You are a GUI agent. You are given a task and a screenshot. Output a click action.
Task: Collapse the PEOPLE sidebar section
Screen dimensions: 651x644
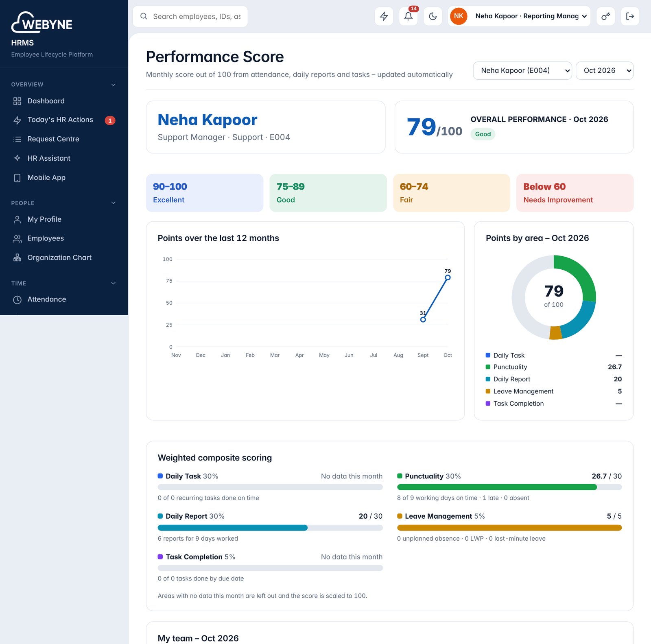click(114, 203)
